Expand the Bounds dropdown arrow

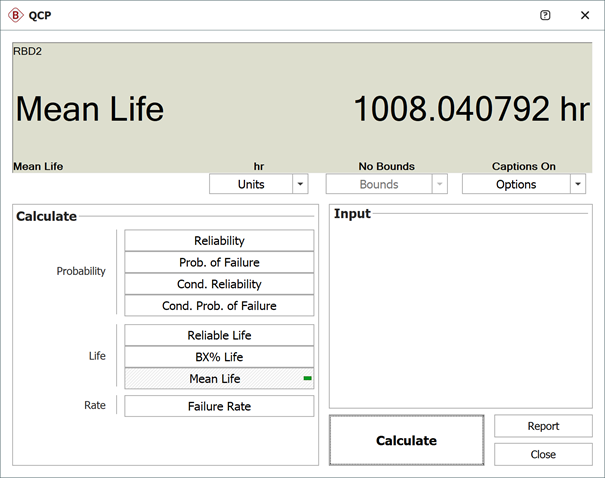tap(439, 184)
